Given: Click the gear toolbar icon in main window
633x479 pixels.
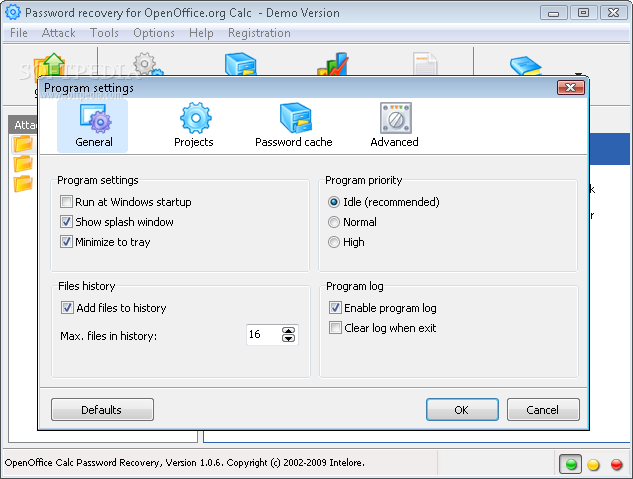Looking at the screenshot, I should tap(148, 64).
